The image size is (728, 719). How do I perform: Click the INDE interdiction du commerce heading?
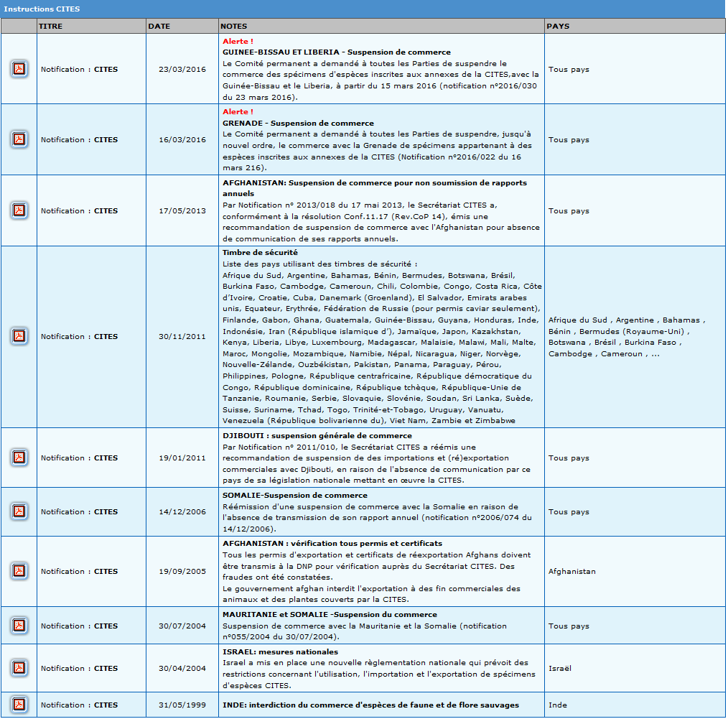point(370,705)
